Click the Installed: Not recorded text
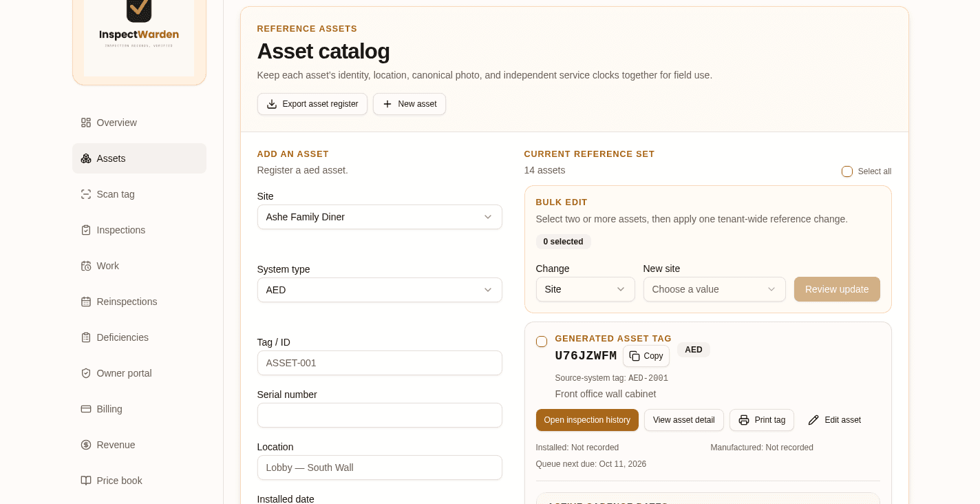Viewport: 980px width, 504px height. [577, 448]
